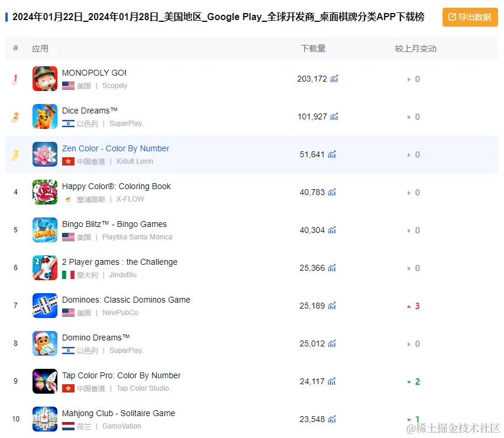Open Zen Color - Color By Number link
This screenshot has height=438, width=504.
coord(115,149)
